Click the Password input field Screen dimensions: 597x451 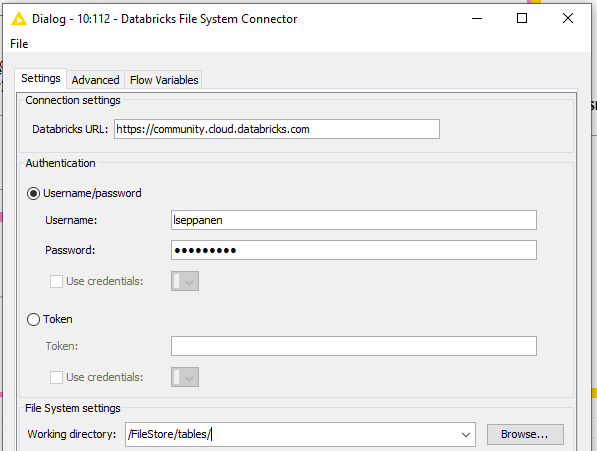pyautogui.click(x=354, y=250)
